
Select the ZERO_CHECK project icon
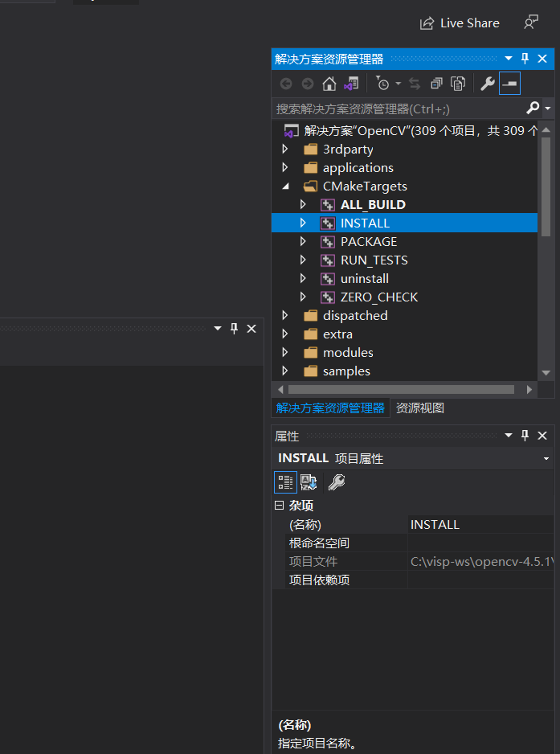(x=328, y=297)
